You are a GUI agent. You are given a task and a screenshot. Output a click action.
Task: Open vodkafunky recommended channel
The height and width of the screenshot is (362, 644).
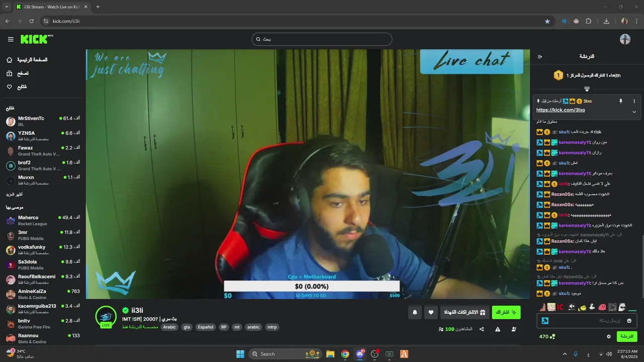tap(43, 250)
